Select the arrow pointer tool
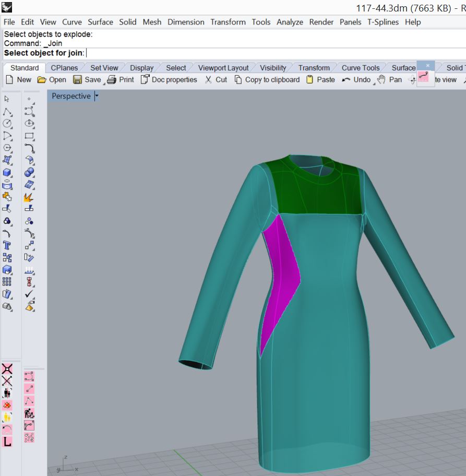This screenshot has height=476, width=466. [x=7, y=99]
